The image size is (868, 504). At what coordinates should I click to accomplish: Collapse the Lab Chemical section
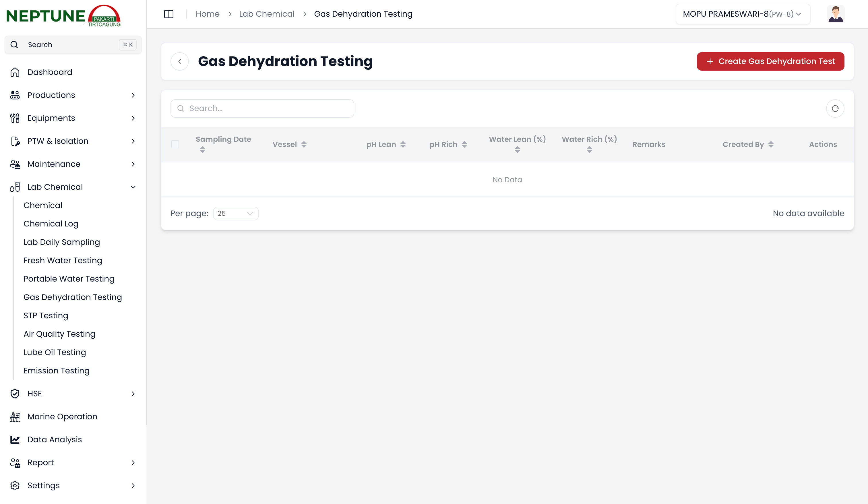pos(133,187)
